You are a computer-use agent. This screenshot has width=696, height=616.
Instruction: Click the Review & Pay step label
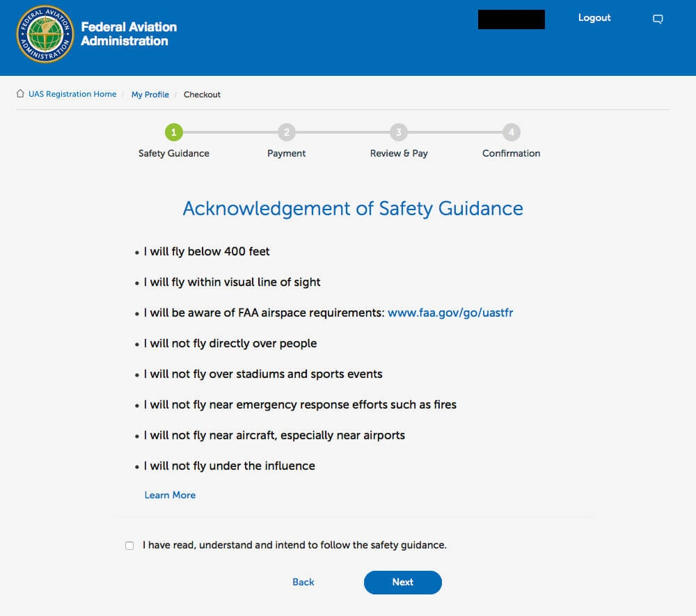pyautogui.click(x=399, y=154)
